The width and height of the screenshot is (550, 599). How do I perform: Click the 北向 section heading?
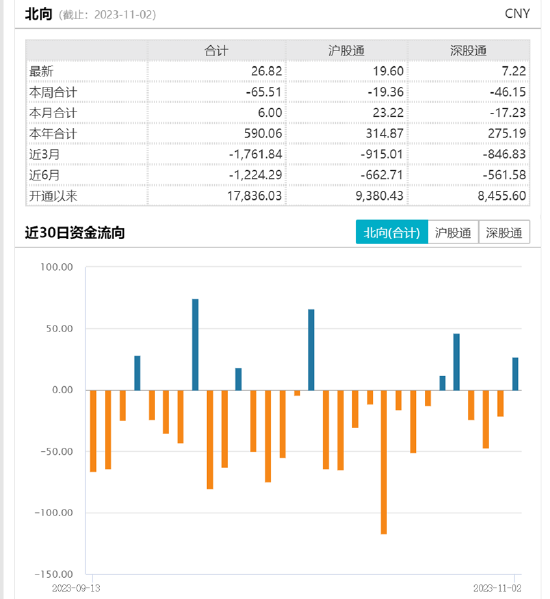coord(38,14)
